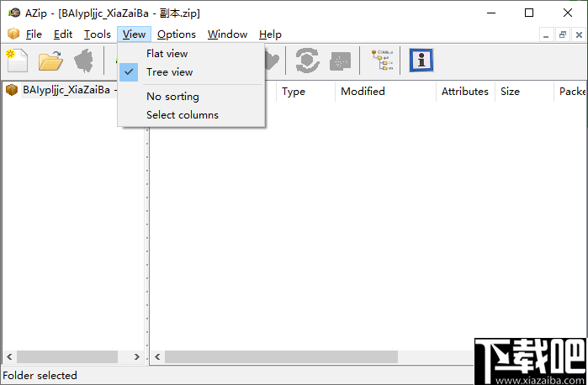
Task: Sort by the Type column header
Action: [x=305, y=92]
